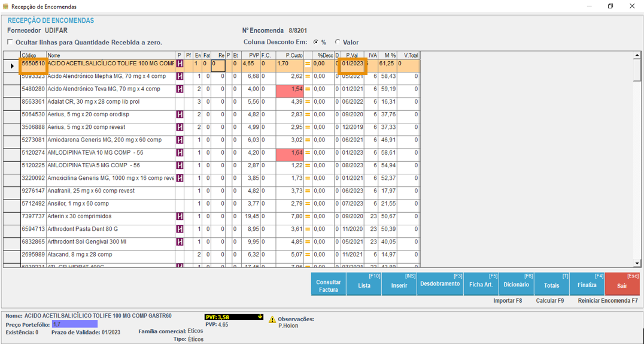The width and height of the screenshot is (644, 344).
Task: Click the scrollbar up arrow of the table
Action: click(x=637, y=56)
